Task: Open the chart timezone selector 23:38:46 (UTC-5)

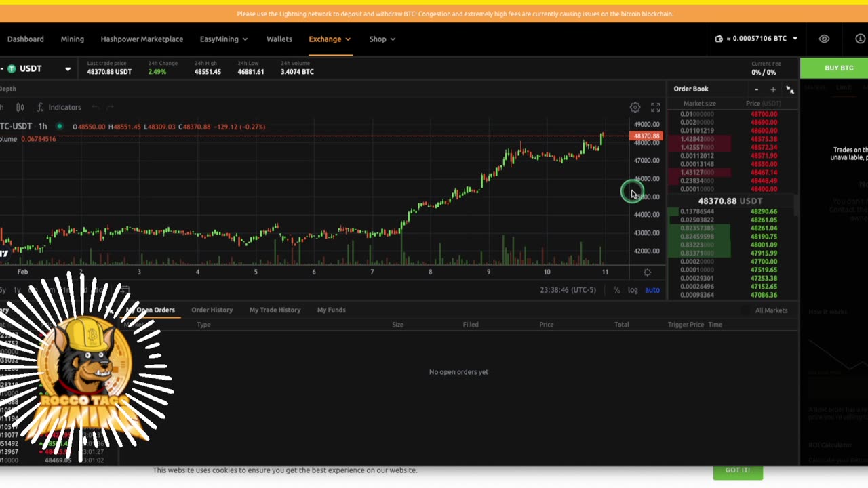Action: pyautogui.click(x=568, y=290)
